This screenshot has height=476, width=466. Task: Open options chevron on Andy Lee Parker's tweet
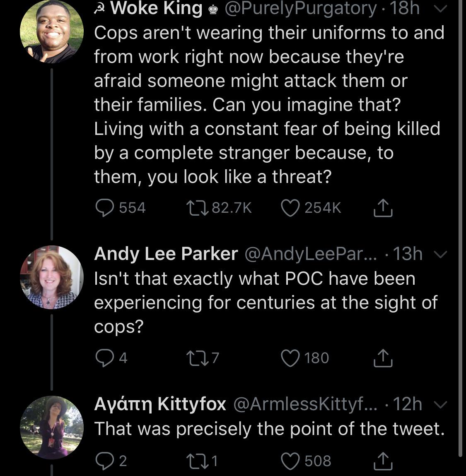442,255
